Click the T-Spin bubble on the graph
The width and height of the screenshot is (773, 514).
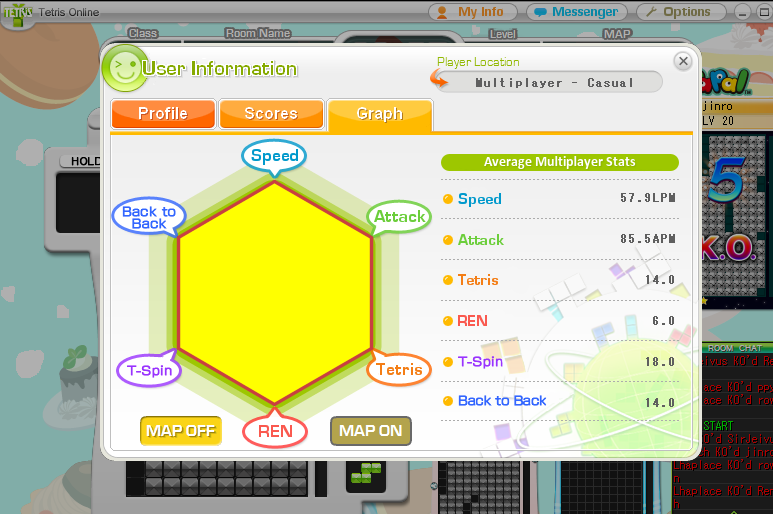tap(149, 370)
